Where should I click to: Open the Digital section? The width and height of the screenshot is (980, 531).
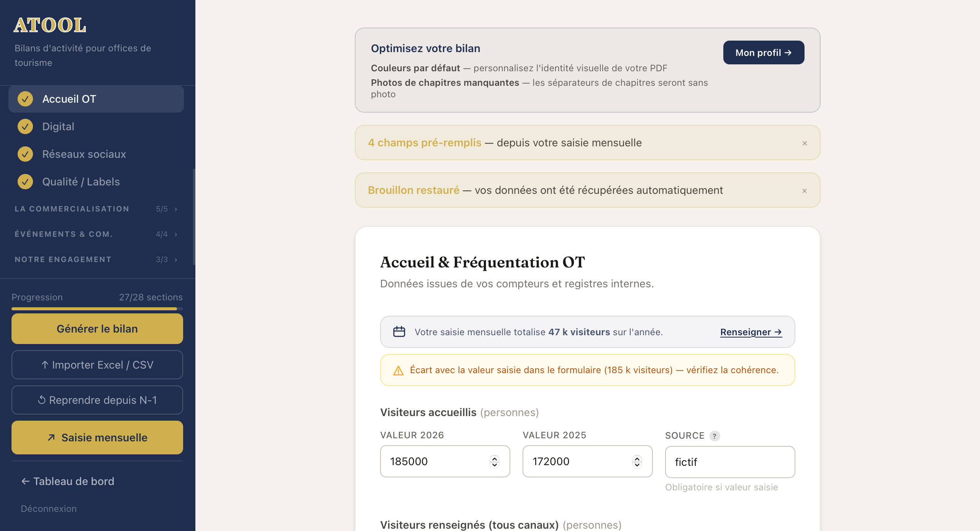[x=96, y=126]
